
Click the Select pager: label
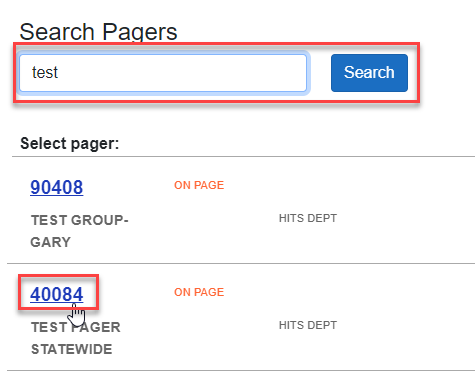click(x=70, y=144)
